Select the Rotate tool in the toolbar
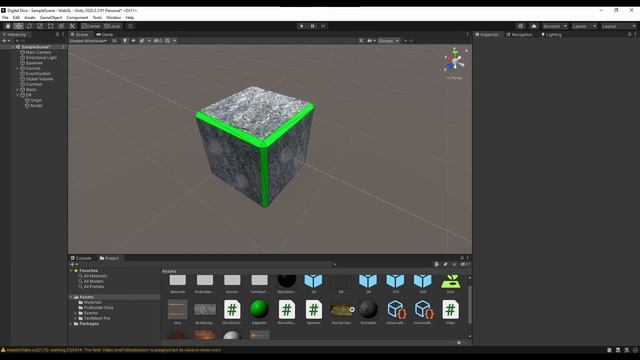This screenshot has width=640, height=360. click(29, 26)
